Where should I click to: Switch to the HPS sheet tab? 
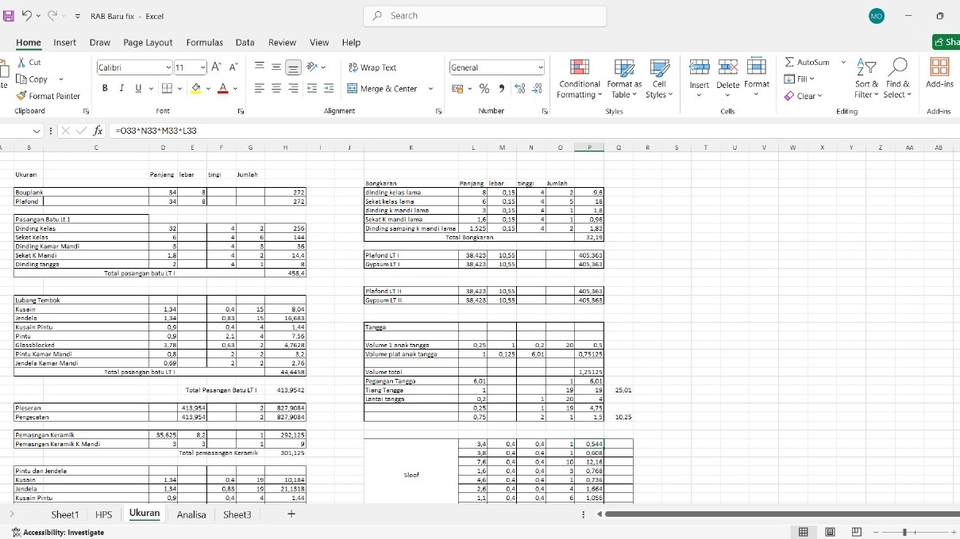(x=103, y=514)
